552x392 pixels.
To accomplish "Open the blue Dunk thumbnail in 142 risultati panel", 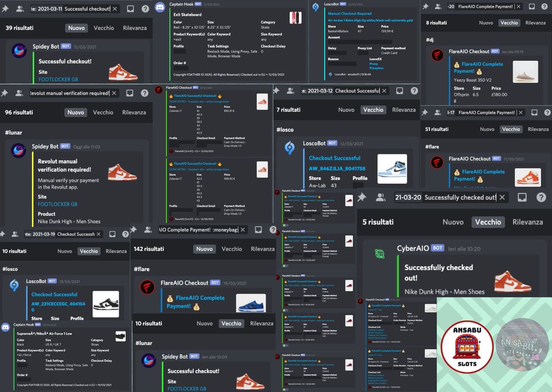I will tap(251, 303).
